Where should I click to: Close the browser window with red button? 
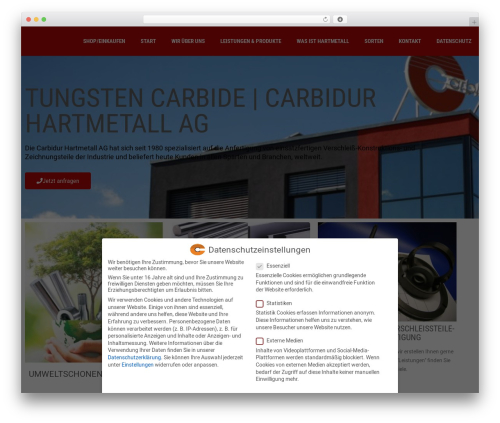pos(29,19)
